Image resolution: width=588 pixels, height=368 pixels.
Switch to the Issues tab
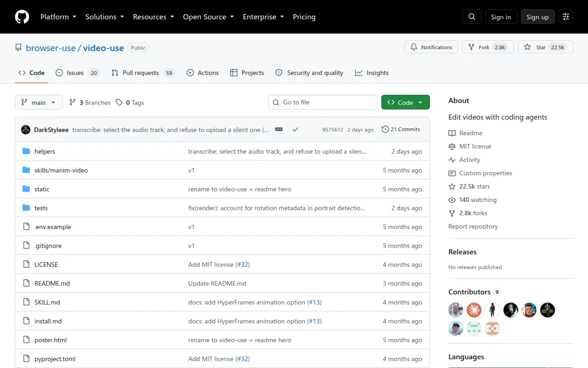[77, 73]
